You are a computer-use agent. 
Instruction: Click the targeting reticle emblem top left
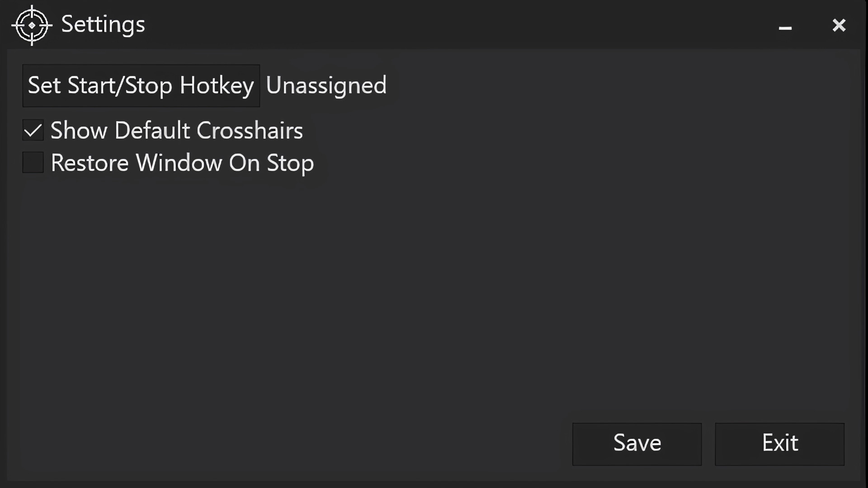pos(32,25)
